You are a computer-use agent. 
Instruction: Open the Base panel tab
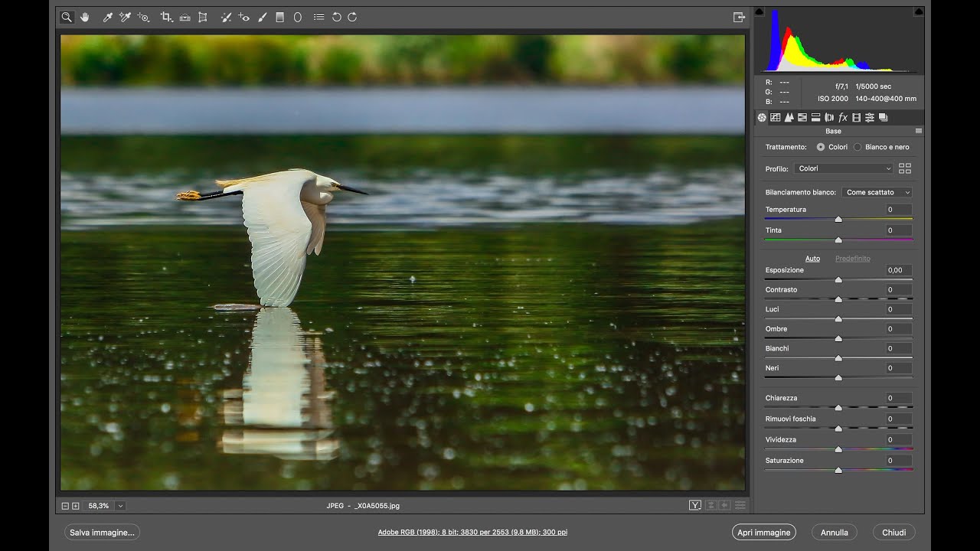pyautogui.click(x=762, y=117)
